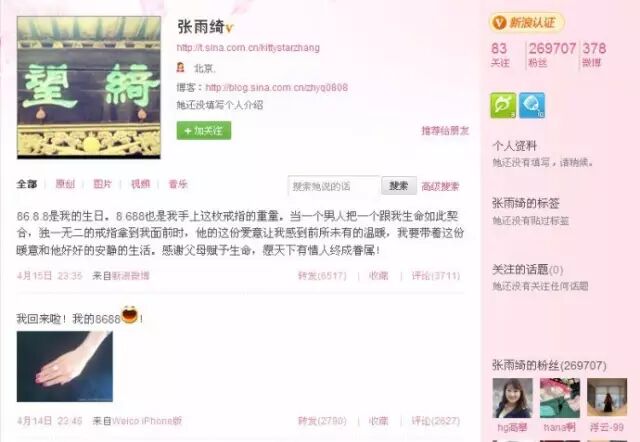Click the female gender icon next to 北京
The height and width of the screenshot is (442, 640).
[180, 67]
